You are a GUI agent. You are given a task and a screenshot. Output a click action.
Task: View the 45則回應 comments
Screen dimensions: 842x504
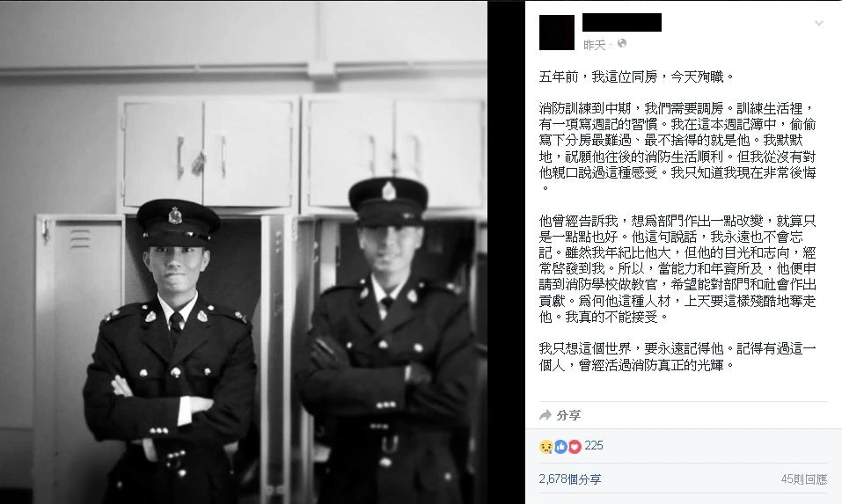coord(804,478)
